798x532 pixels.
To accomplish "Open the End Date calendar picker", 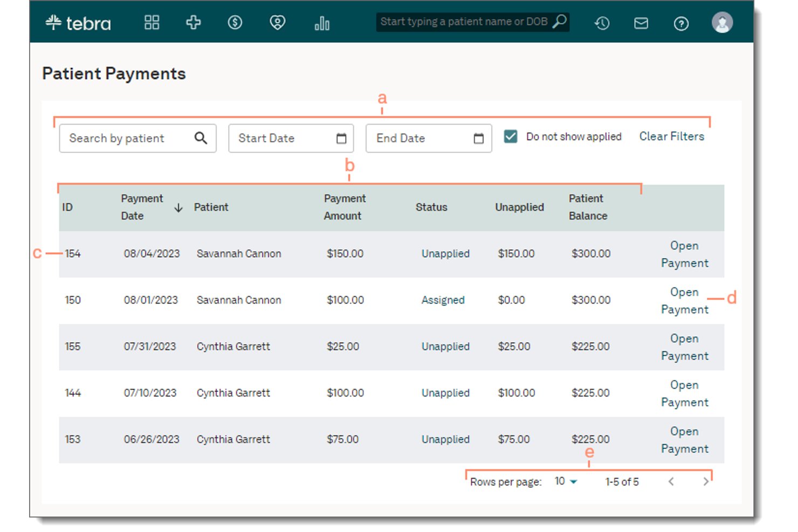I will [478, 139].
